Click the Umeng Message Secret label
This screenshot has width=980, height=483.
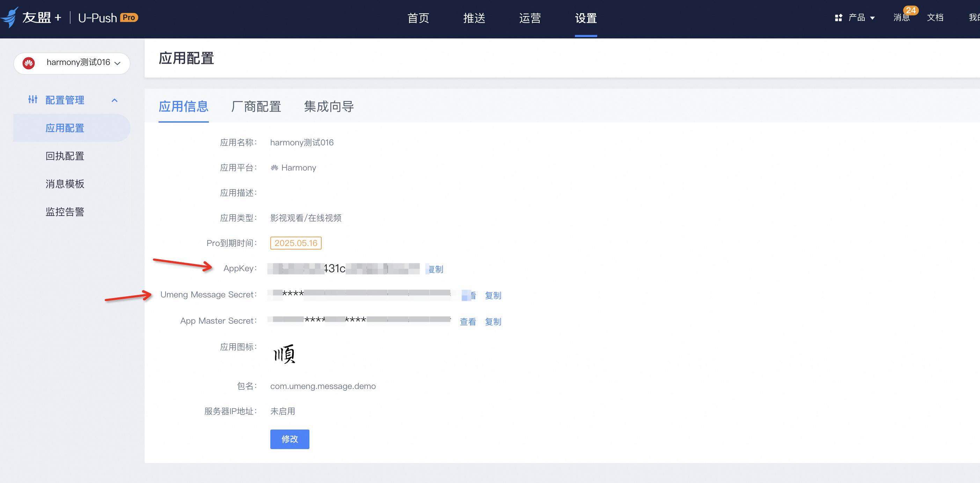pyautogui.click(x=209, y=295)
